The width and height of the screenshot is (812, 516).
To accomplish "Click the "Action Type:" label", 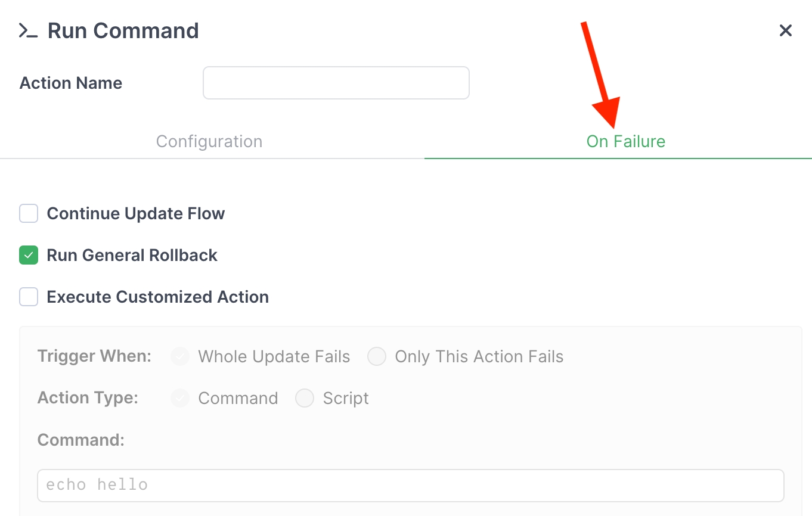I will pos(88,398).
